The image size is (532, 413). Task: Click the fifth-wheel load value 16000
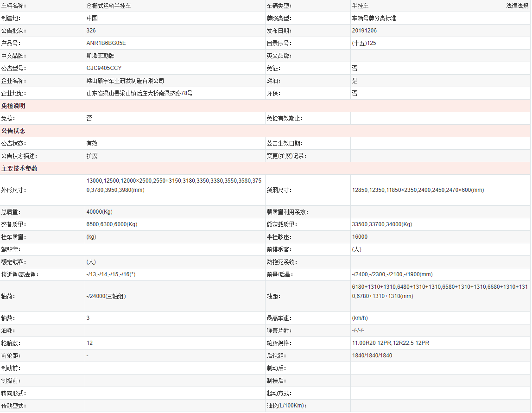(x=360, y=237)
